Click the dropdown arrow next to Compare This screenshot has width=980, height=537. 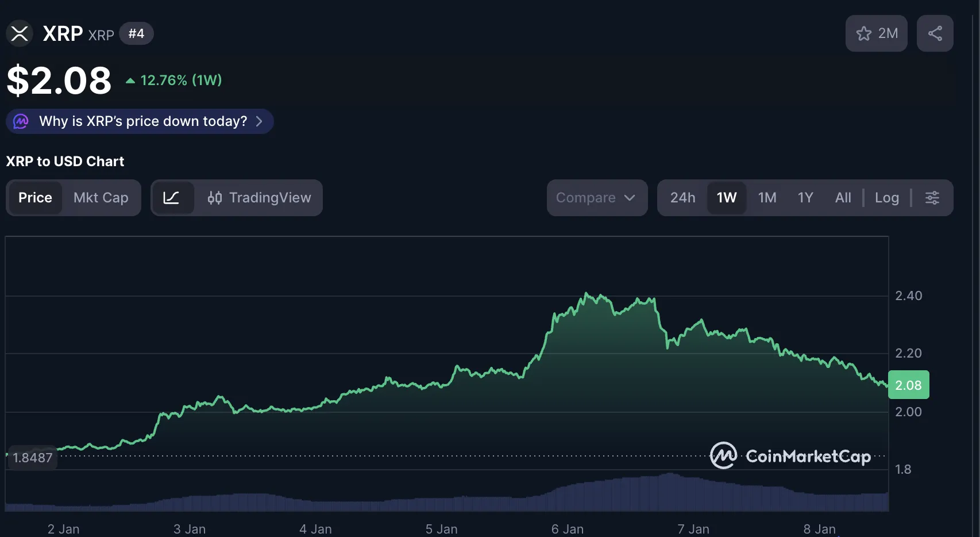click(630, 198)
